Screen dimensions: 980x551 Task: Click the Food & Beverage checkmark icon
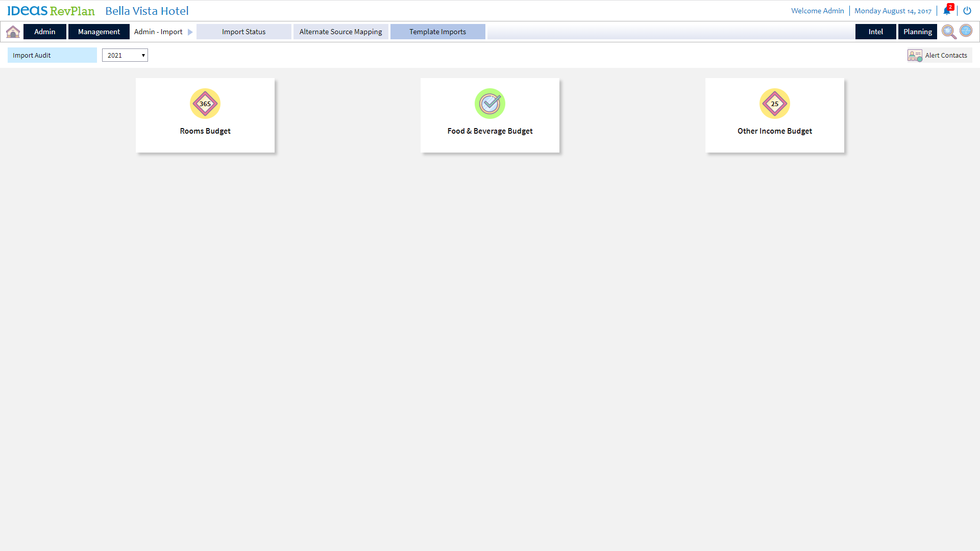tap(490, 104)
